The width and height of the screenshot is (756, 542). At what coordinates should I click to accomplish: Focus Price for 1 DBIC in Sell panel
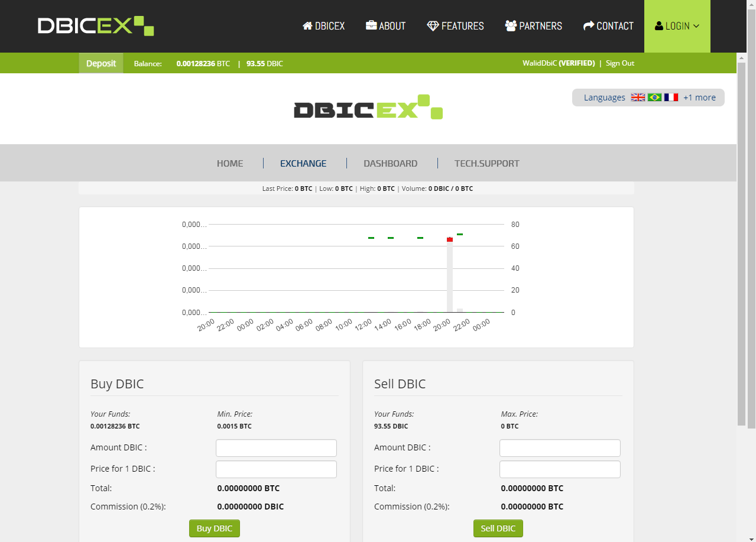click(560, 469)
